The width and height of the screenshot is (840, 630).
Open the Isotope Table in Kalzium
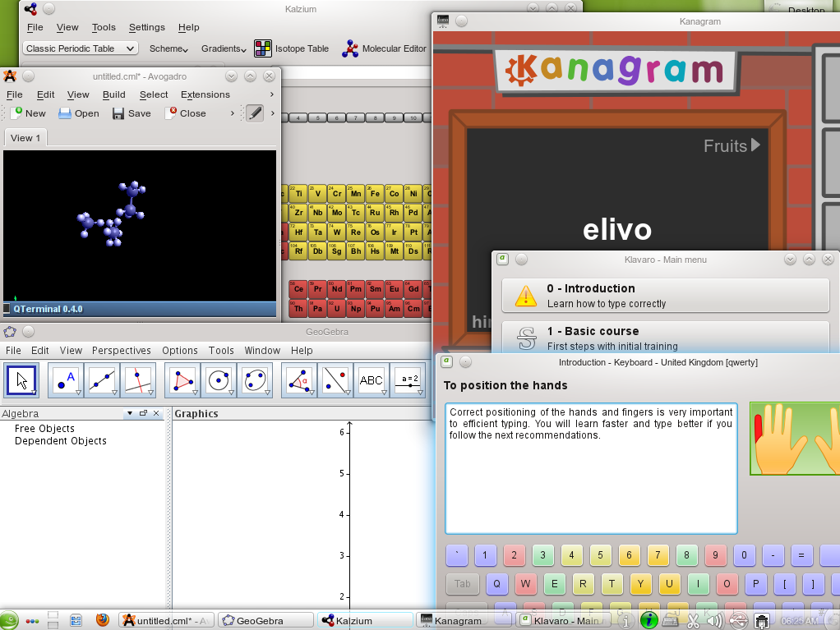[292, 48]
